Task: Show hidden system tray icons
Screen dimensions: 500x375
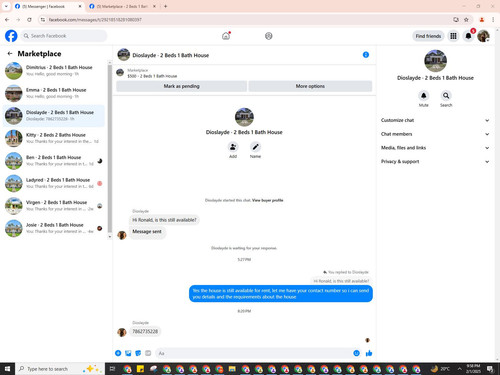Action: coord(459,369)
